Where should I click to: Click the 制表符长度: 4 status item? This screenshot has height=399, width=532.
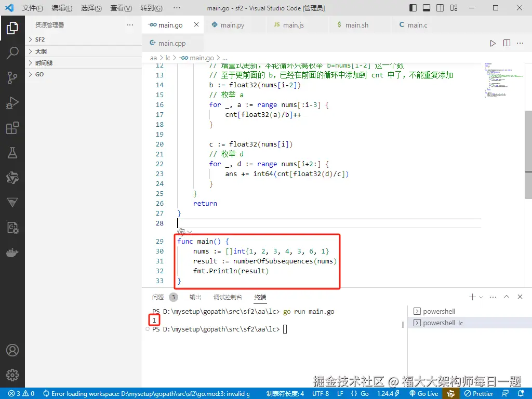pyautogui.click(x=285, y=394)
